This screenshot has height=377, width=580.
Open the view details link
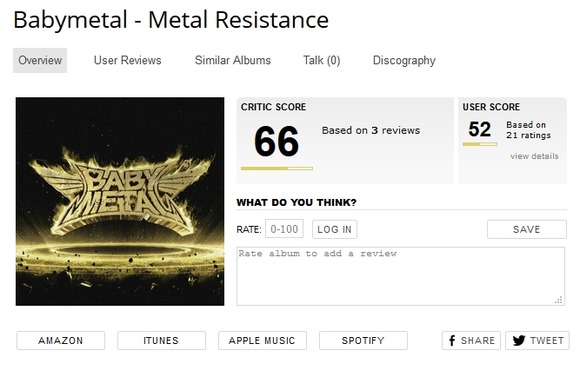534,156
